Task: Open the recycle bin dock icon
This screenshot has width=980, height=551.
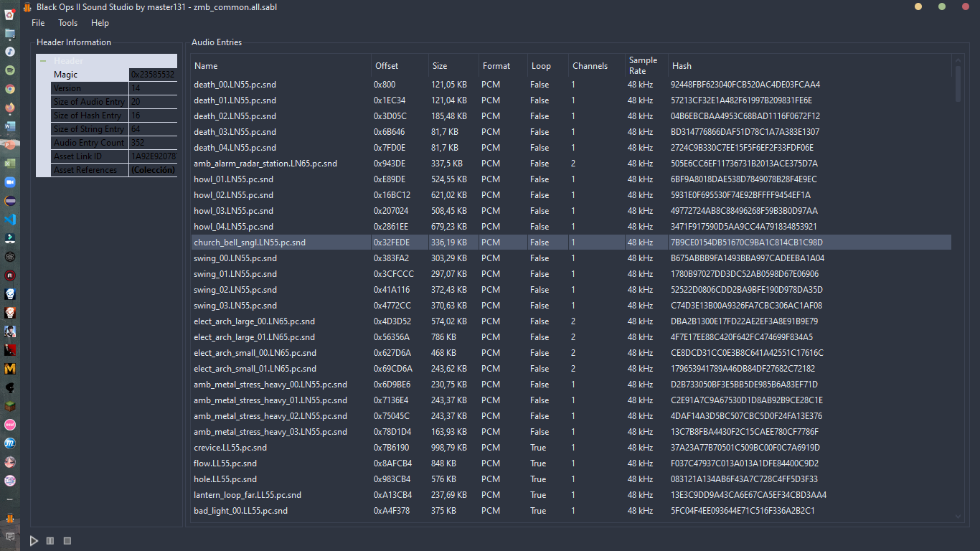Action: click(x=10, y=14)
